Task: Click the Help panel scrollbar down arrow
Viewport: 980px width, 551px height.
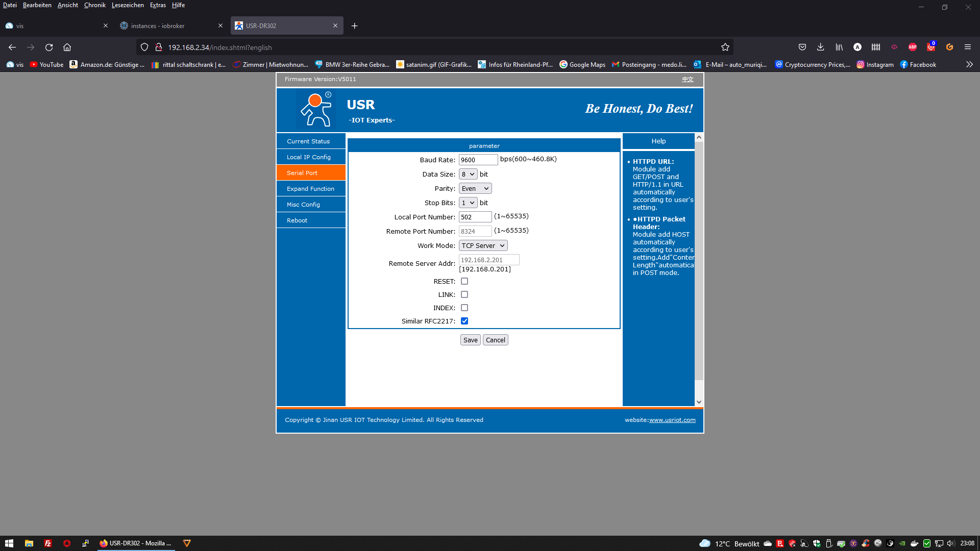Action: click(x=699, y=402)
